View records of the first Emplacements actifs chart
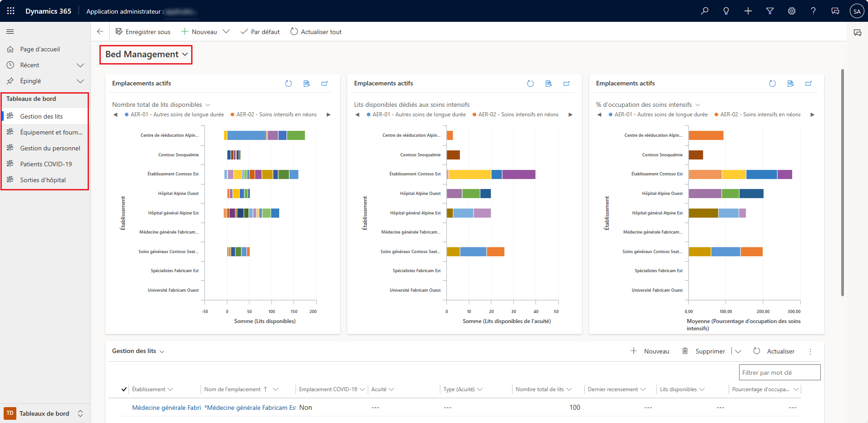 coord(306,84)
